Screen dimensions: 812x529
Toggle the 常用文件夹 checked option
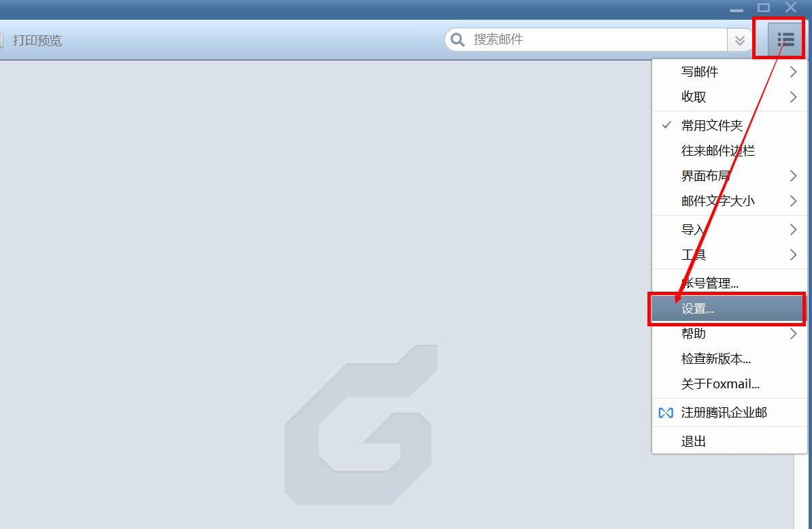729,125
